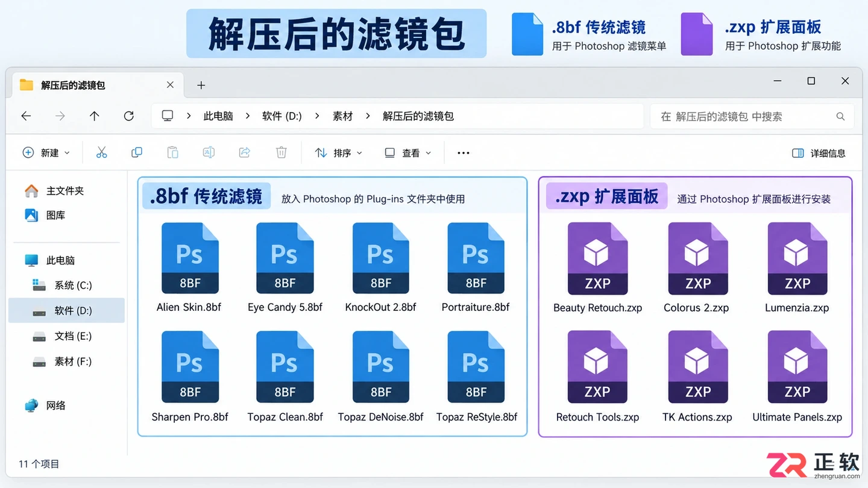Click the Cut scissors icon

(x=101, y=152)
